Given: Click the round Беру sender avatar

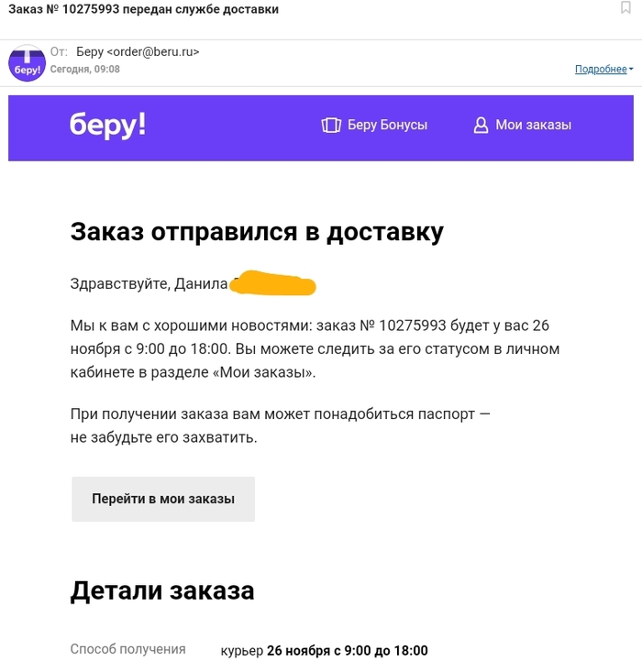Looking at the screenshot, I should tap(28, 62).
